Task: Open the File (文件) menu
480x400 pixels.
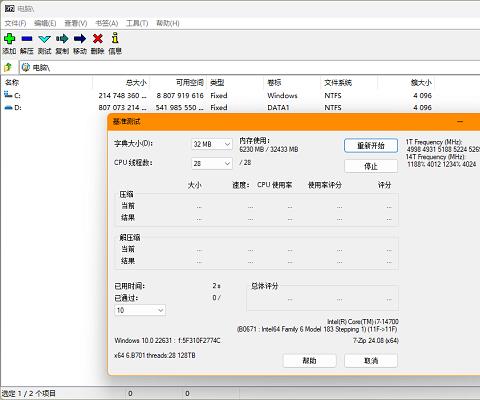Action: click(15, 23)
